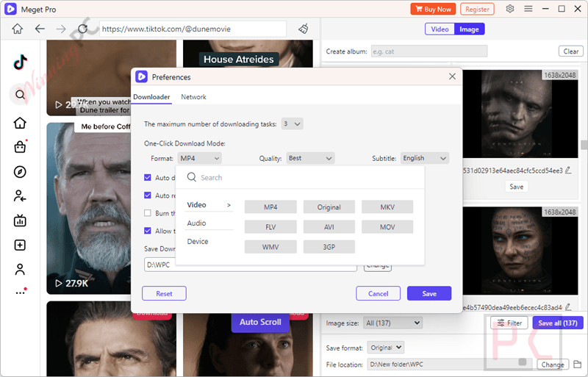Viewport: 588px width, 377px height.
Task: Click the Buy Now button
Action: coord(433,9)
